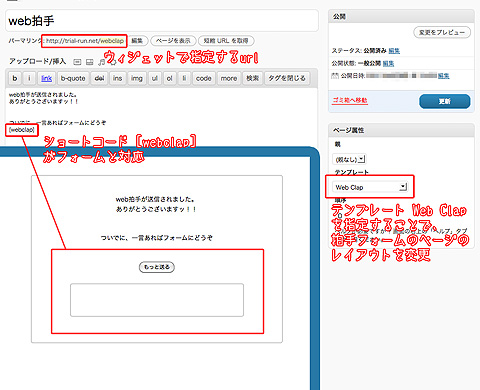
Task: Click the 編集 button next to permalink
Action: [137, 41]
